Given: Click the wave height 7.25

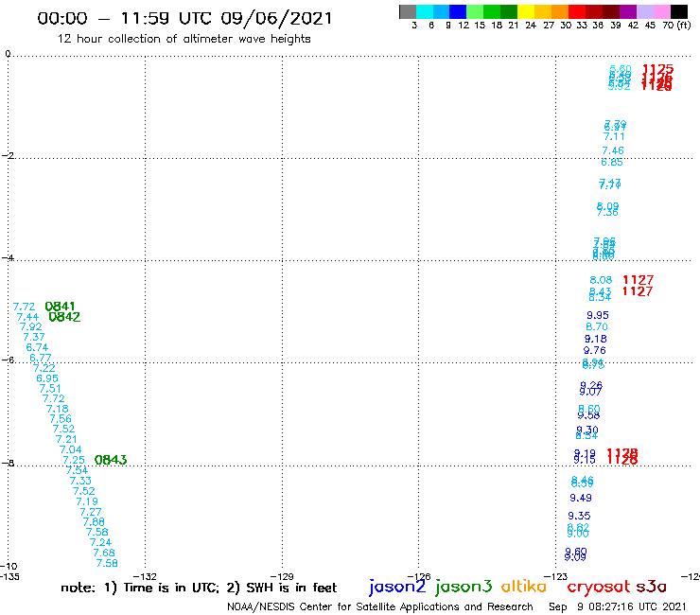Looking at the screenshot, I should tap(74, 460).
